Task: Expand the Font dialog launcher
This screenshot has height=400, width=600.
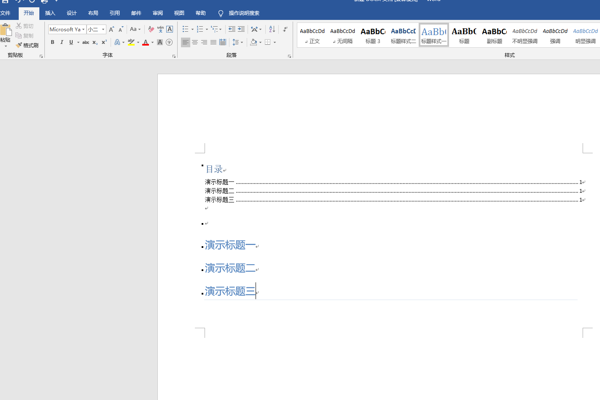Action: pos(174,56)
